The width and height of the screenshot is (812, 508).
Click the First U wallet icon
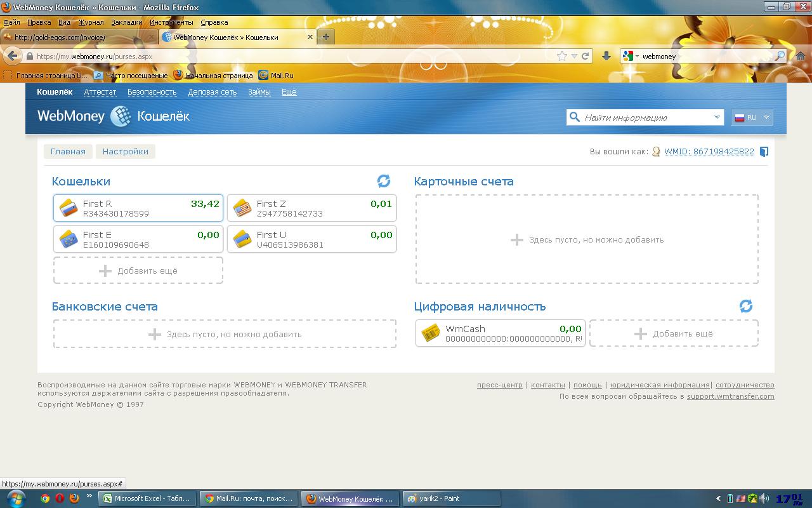click(242, 239)
